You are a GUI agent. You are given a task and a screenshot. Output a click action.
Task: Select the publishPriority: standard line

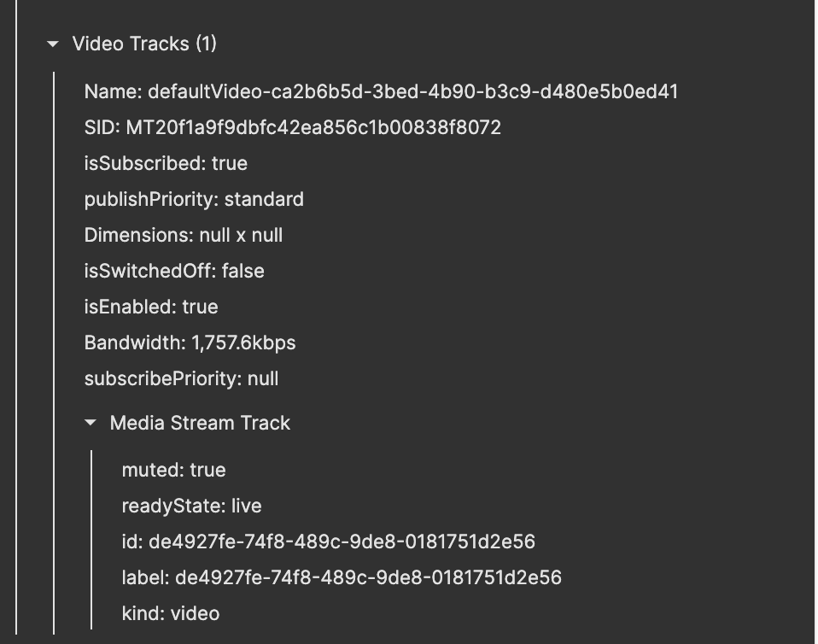193,199
